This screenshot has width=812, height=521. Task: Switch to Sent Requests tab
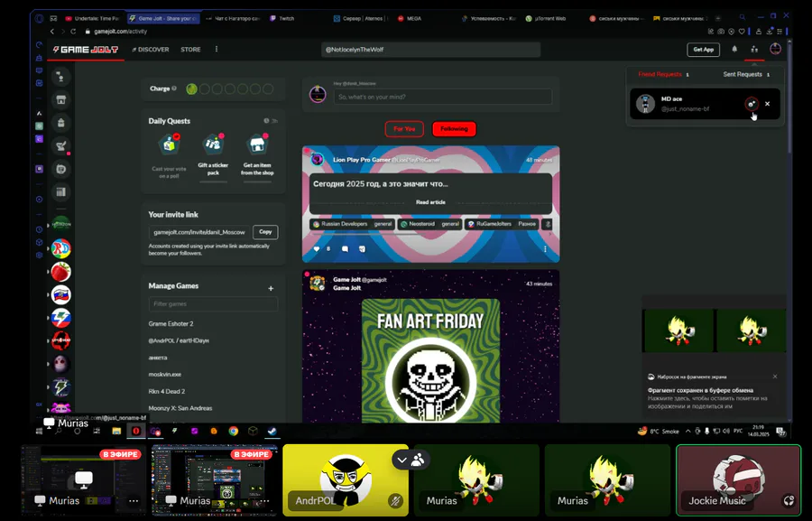tap(746, 75)
